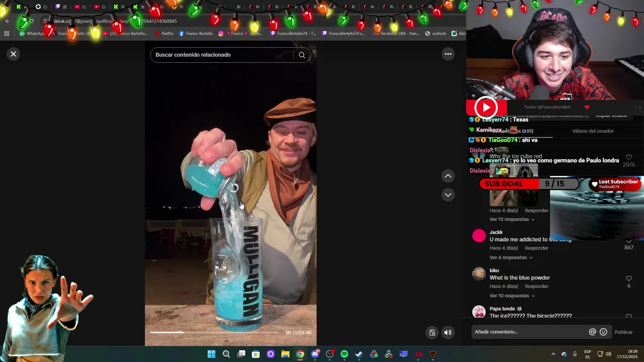Click the search magnifier icon
Screen dimensions: 644x362
tap(302, 55)
